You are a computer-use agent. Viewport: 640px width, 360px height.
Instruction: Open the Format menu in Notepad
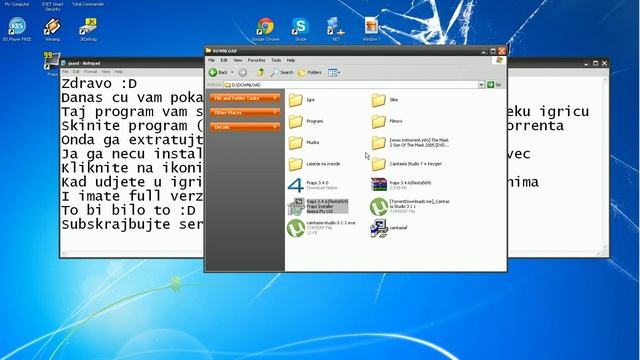(x=90, y=72)
